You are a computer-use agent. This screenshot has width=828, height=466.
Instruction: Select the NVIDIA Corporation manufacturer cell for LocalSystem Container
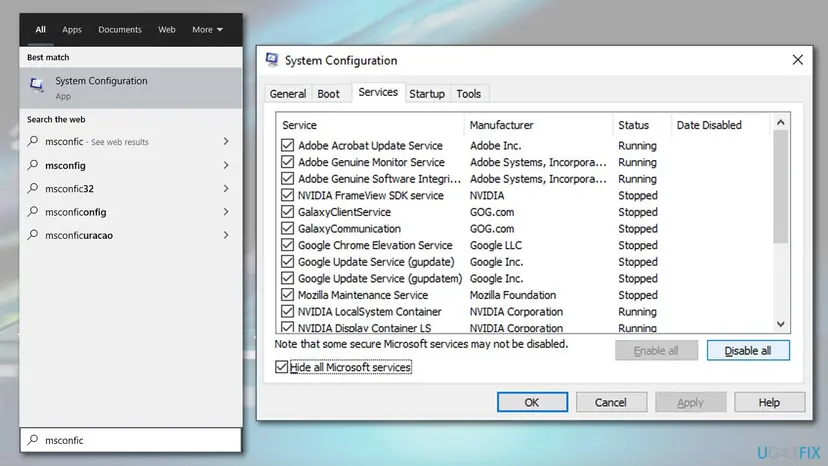tap(516, 312)
